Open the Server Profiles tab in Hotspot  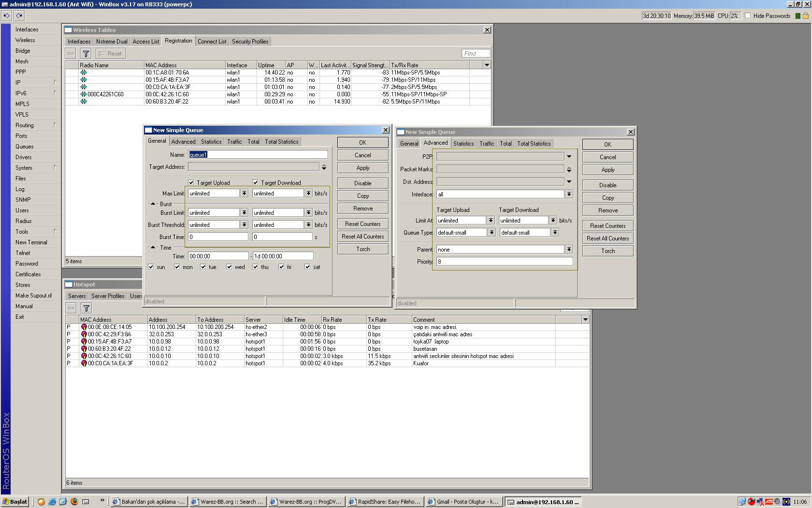pyautogui.click(x=107, y=296)
